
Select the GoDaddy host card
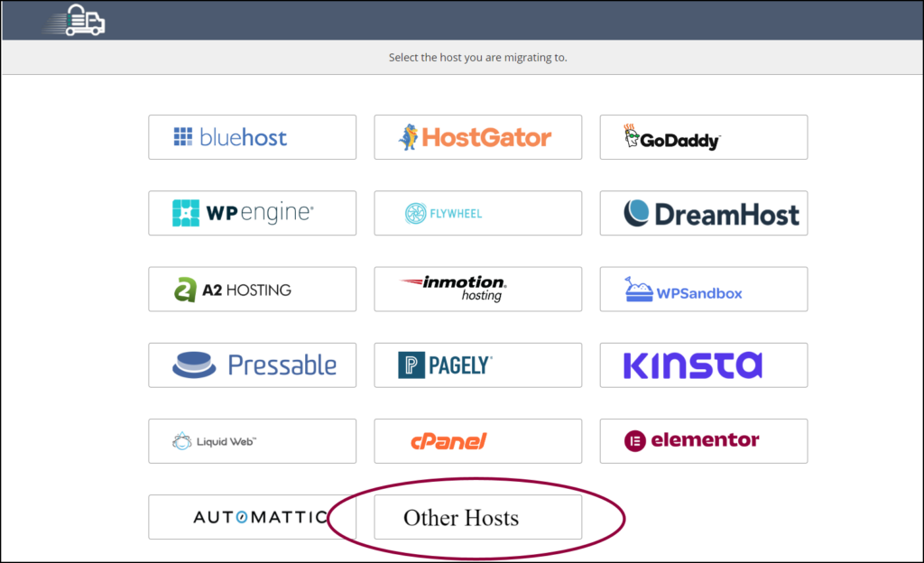click(704, 137)
